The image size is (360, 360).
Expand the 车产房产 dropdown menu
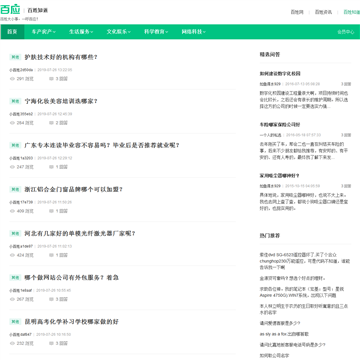coord(43,32)
